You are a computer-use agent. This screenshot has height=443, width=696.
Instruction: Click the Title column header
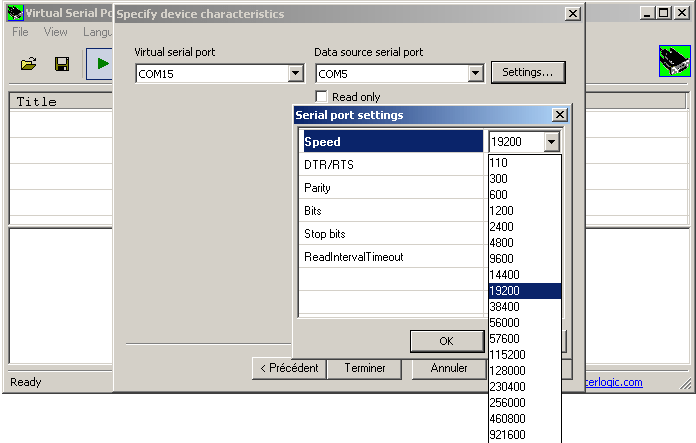[x=61, y=102]
